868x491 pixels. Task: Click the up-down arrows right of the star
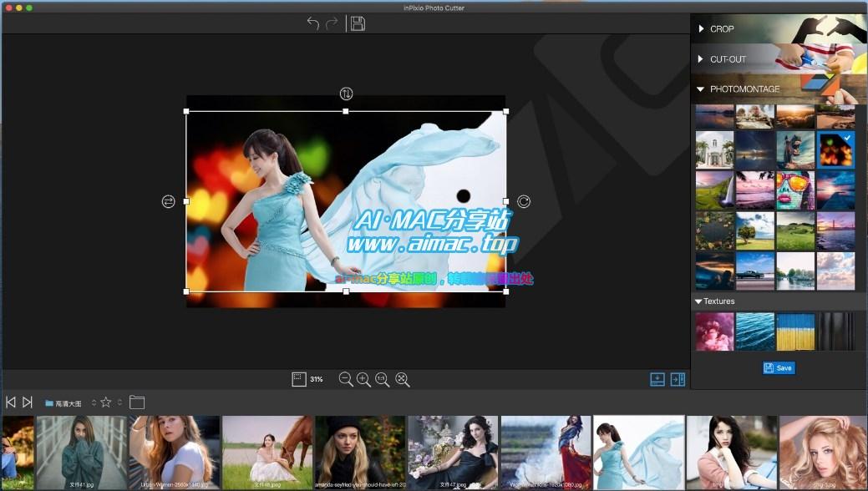pos(119,402)
